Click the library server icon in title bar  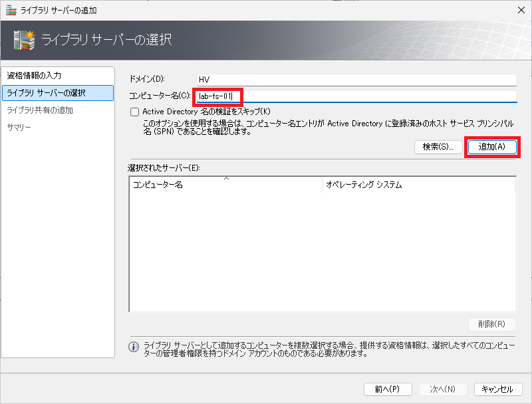(11, 11)
